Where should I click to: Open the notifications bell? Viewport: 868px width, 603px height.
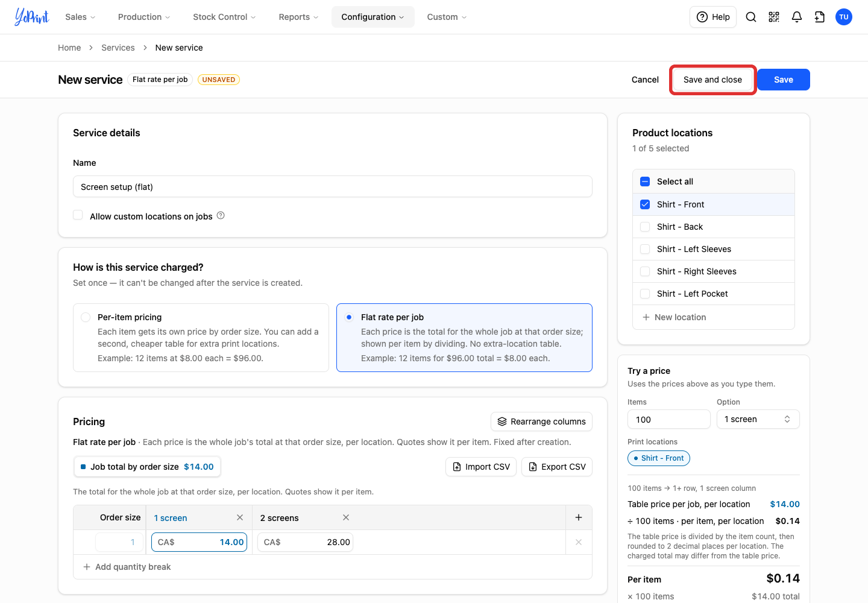click(x=797, y=17)
